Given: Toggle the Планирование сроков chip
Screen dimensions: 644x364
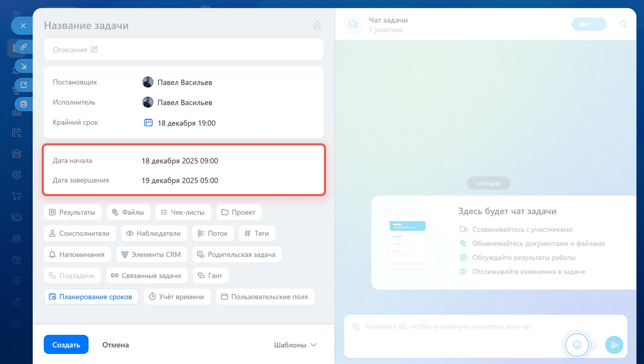Looking at the screenshot, I should (x=91, y=297).
